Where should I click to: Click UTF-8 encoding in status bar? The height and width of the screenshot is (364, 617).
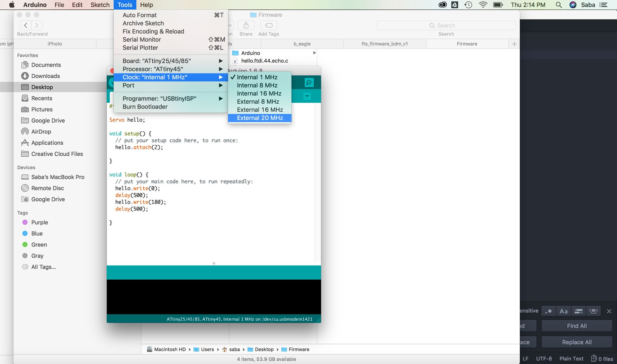[x=544, y=359]
